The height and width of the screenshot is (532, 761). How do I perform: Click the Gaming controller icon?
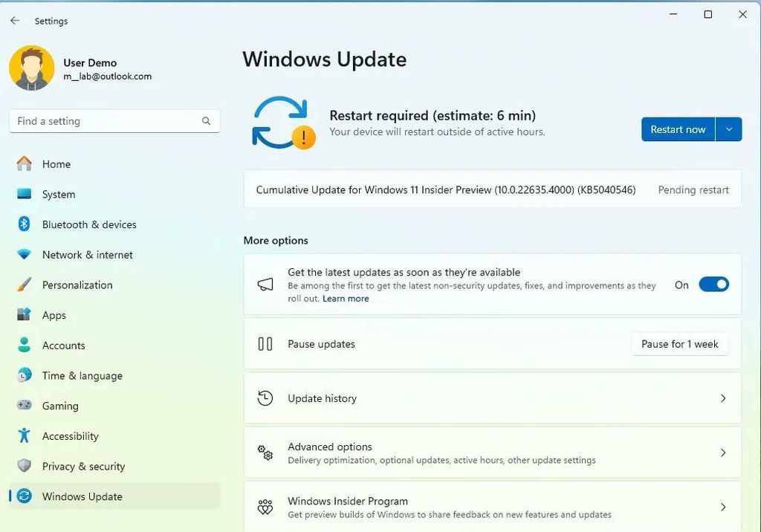pyautogui.click(x=25, y=406)
